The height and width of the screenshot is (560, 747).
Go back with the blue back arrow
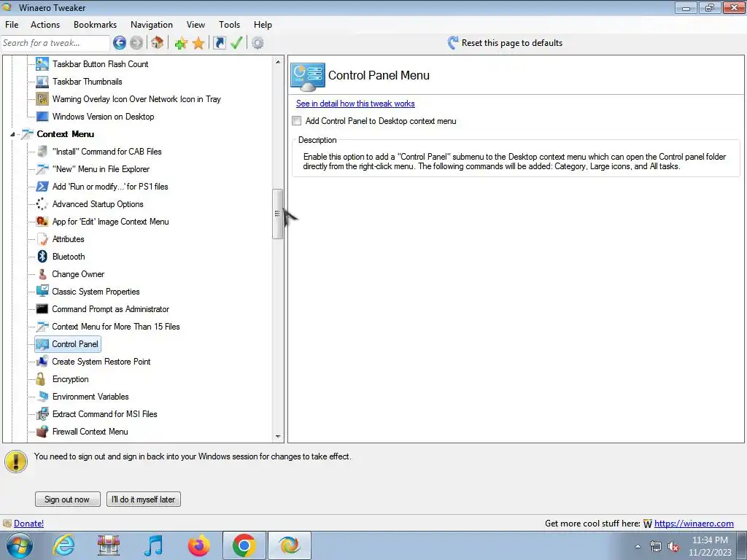(x=119, y=43)
